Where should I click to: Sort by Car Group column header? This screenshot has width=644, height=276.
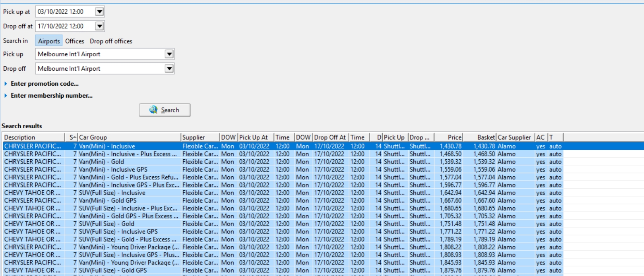point(129,137)
